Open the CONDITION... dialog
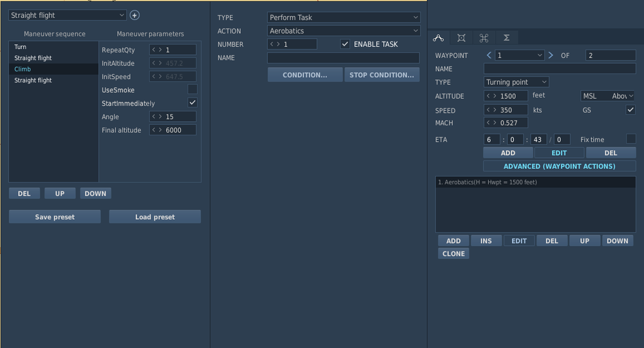 coord(305,75)
